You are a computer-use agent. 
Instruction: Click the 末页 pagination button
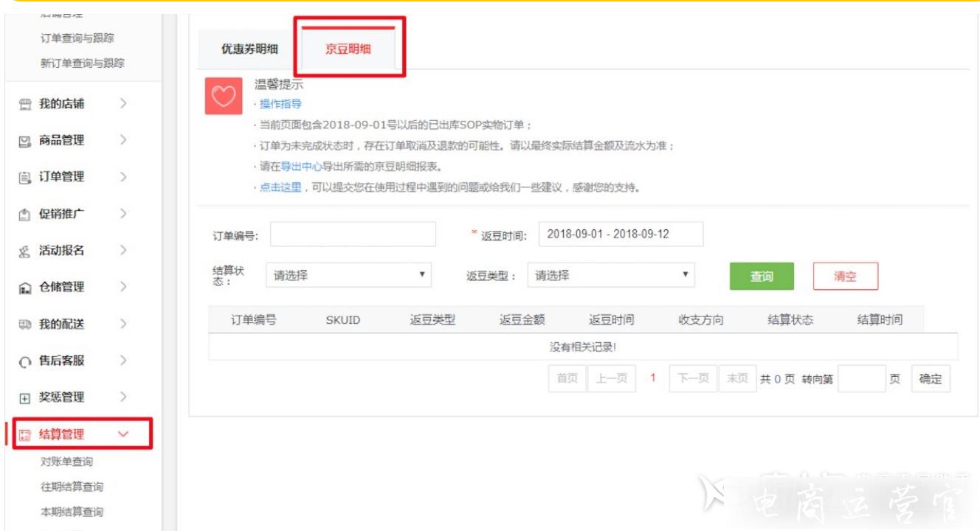pyautogui.click(x=737, y=379)
